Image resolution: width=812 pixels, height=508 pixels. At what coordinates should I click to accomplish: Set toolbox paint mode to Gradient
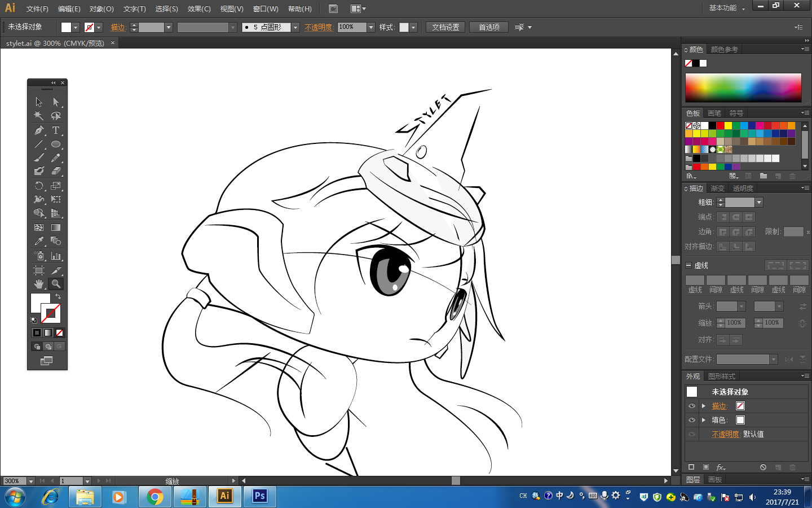(48, 333)
